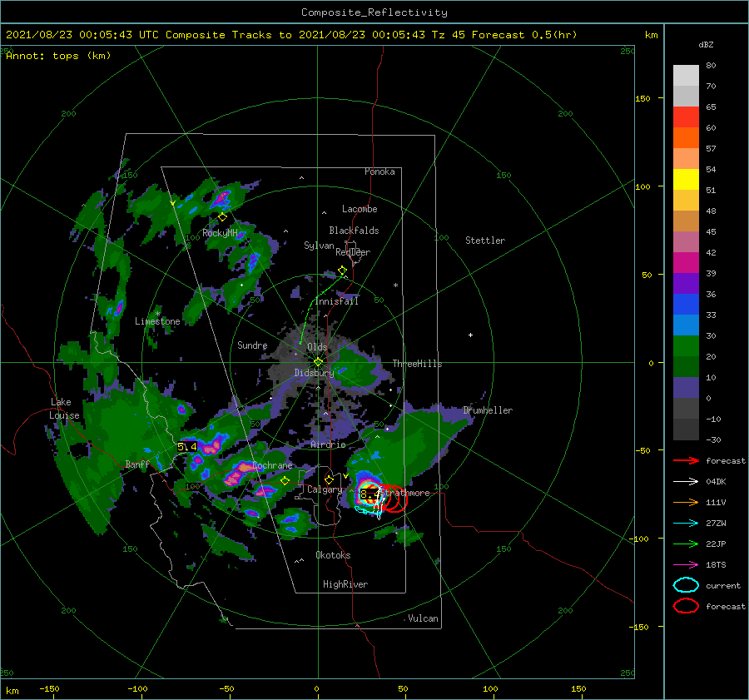Screen dimensions: 749x700
Task: Click the red forecast arrow in legend
Action: click(686, 460)
